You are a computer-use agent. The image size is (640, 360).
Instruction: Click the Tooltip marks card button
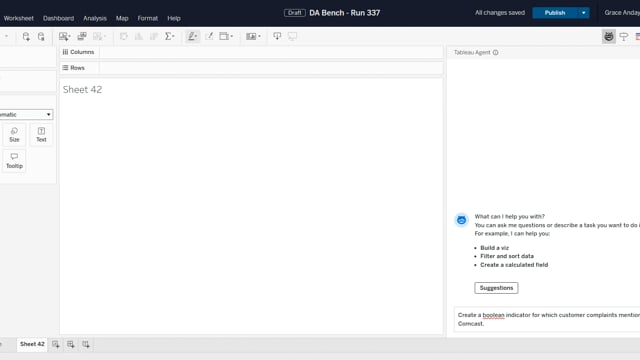(14, 161)
